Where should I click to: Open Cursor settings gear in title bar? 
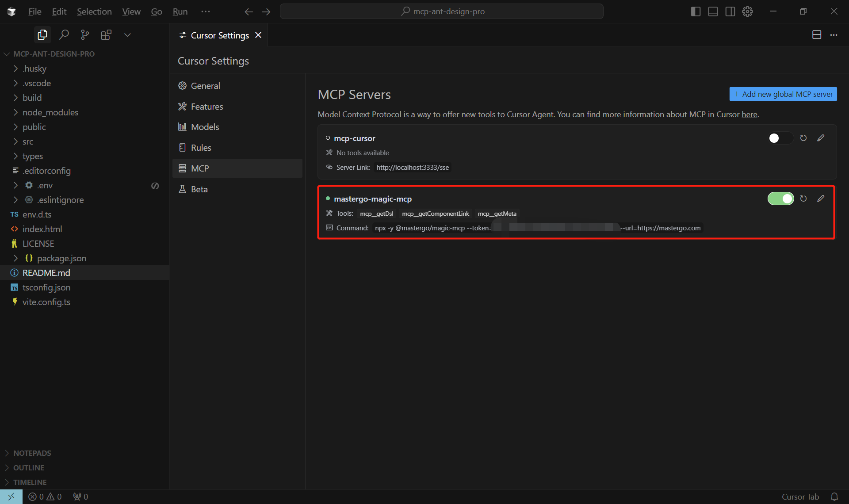[x=747, y=11]
